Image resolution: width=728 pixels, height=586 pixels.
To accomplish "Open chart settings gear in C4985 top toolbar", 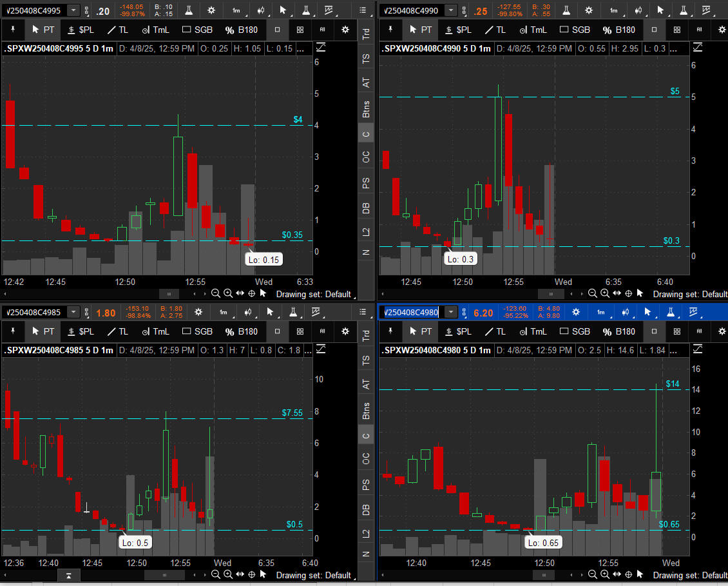I will click(x=198, y=312).
